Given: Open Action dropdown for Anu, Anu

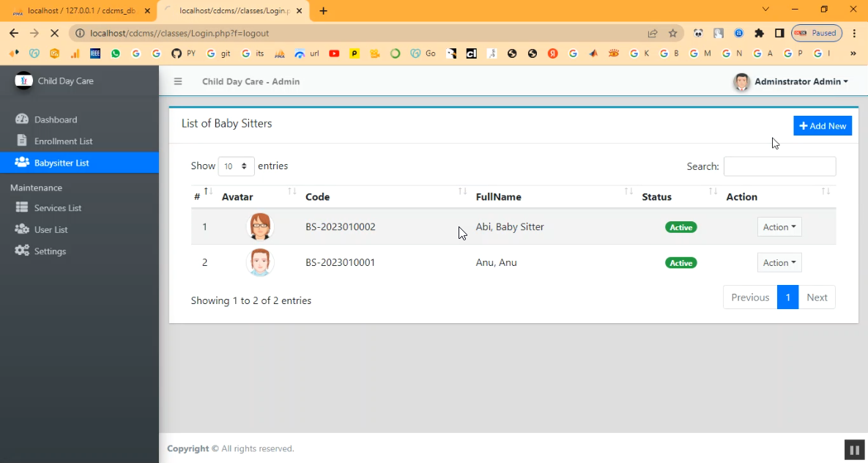Looking at the screenshot, I should pos(779,262).
